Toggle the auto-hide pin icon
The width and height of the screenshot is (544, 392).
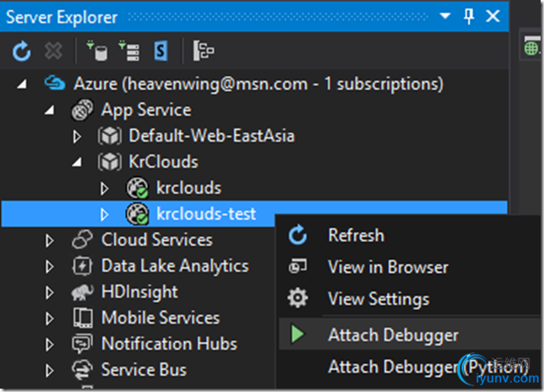(469, 16)
